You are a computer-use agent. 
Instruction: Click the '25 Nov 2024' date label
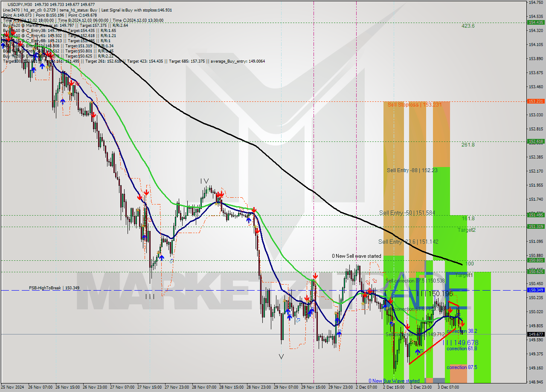pyautogui.click(x=13, y=388)
